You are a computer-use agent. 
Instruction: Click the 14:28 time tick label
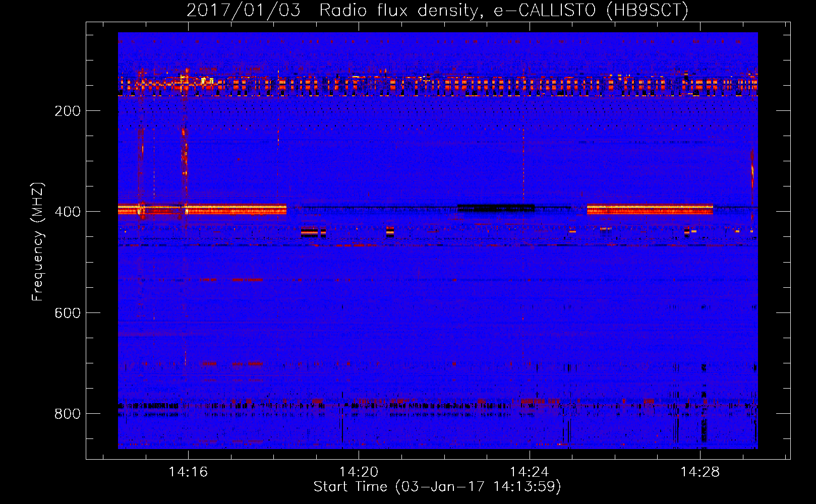[700, 472]
